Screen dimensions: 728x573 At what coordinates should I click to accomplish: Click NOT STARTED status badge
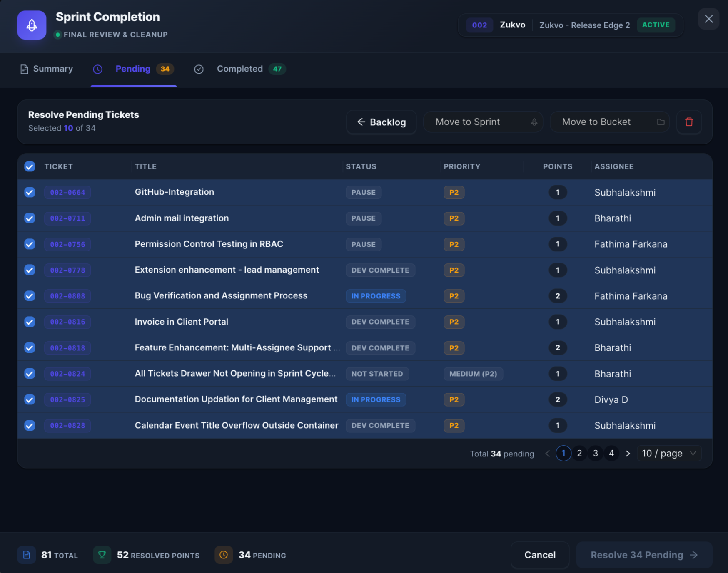coord(377,374)
